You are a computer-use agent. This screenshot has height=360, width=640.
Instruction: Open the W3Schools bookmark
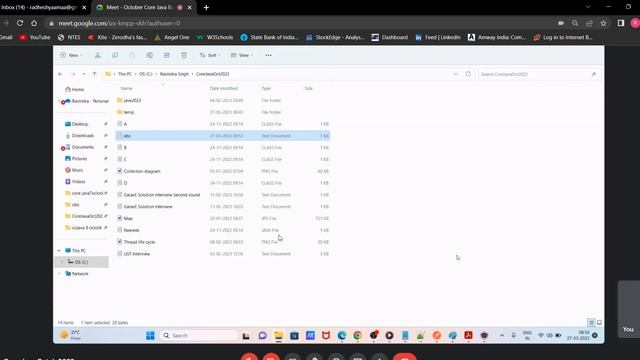(215, 37)
